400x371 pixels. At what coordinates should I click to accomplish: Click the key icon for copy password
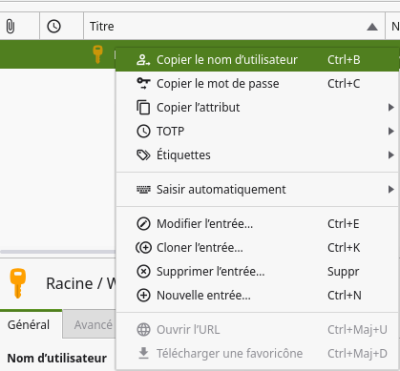(x=143, y=83)
